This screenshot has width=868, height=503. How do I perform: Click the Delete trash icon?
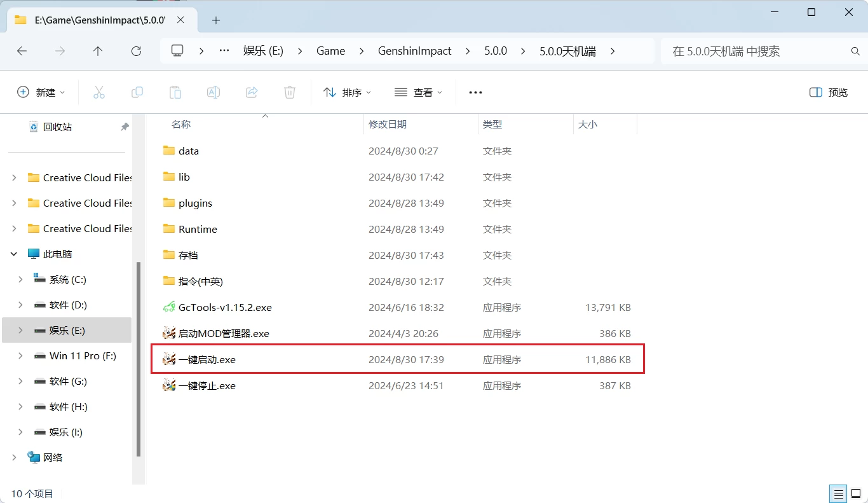[290, 92]
